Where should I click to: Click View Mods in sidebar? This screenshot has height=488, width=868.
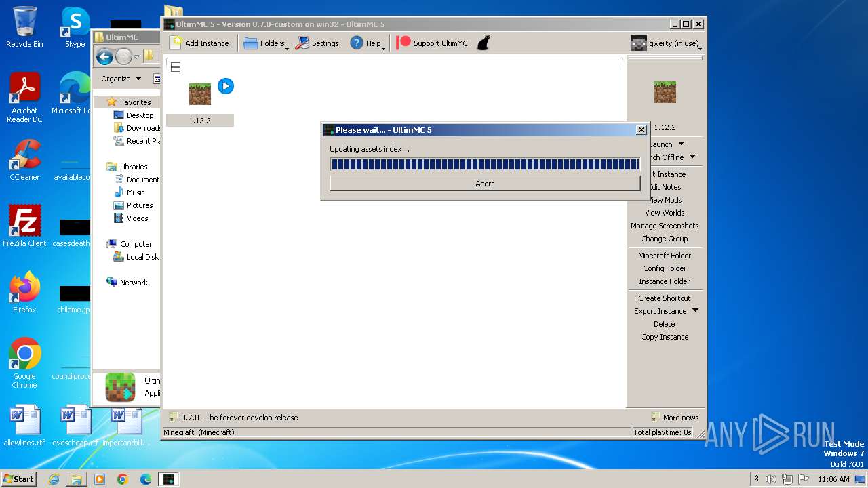[x=665, y=200]
